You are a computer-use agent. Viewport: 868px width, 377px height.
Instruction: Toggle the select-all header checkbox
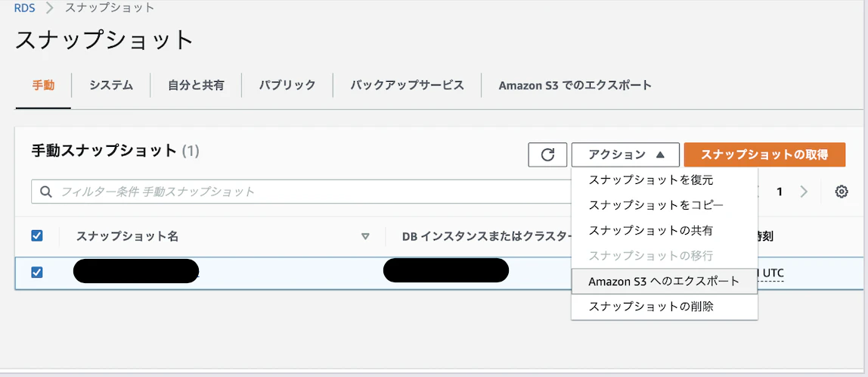pos(36,236)
